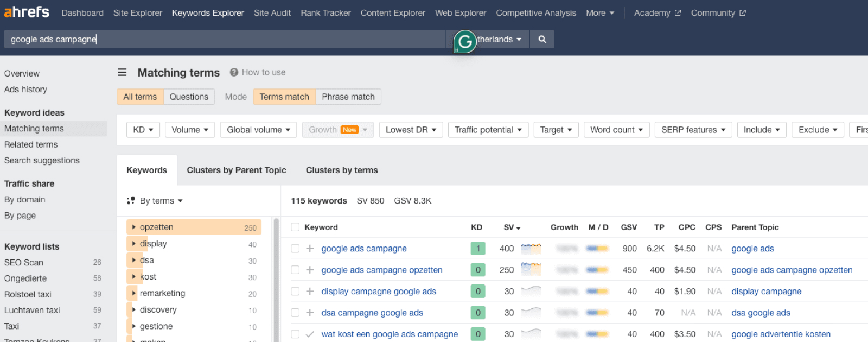Open the country selector dropdown

(499, 39)
